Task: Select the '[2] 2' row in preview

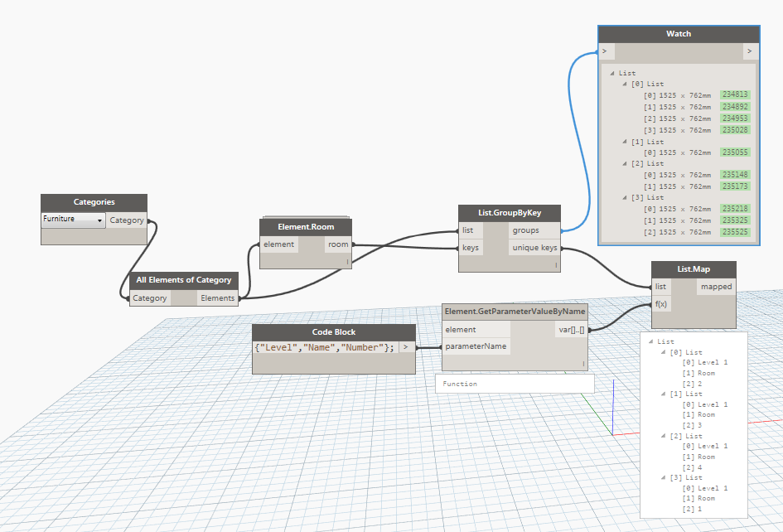Action: [692, 384]
